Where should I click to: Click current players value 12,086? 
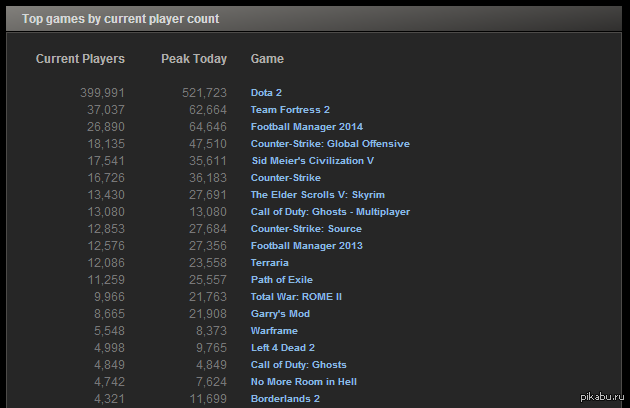coord(106,262)
